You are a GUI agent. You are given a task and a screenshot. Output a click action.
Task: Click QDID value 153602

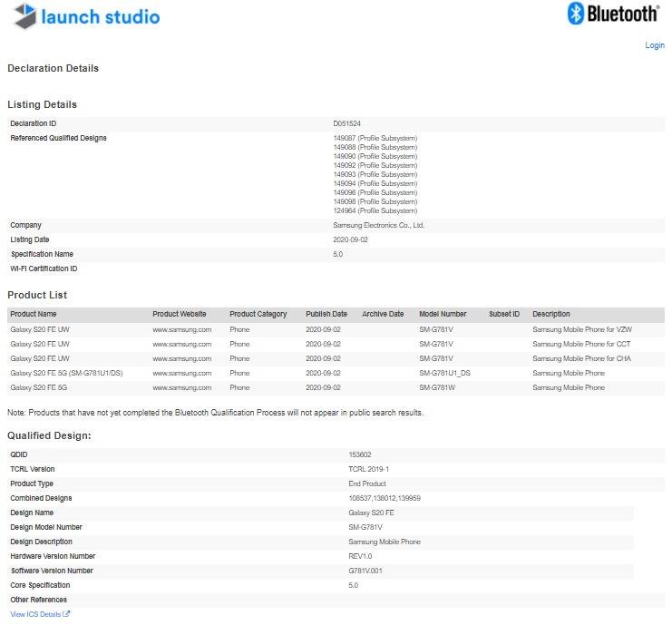point(359,454)
